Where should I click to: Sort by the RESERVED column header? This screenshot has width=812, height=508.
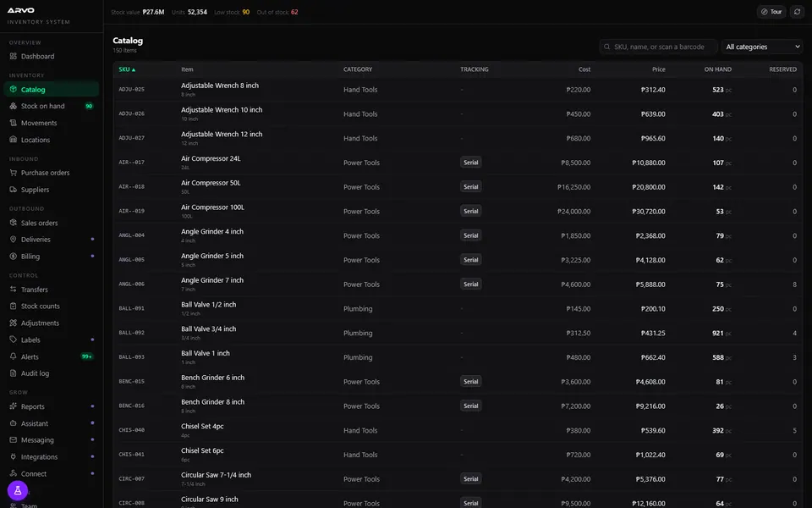[782, 69]
